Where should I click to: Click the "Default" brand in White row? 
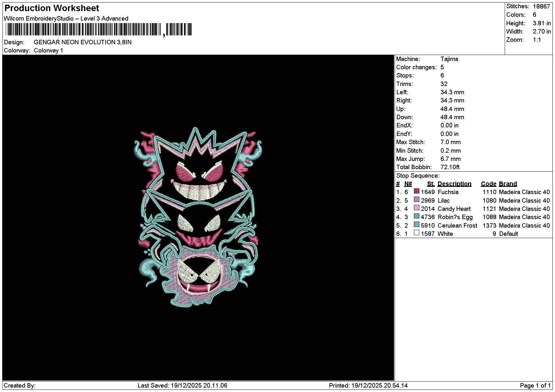pos(509,234)
